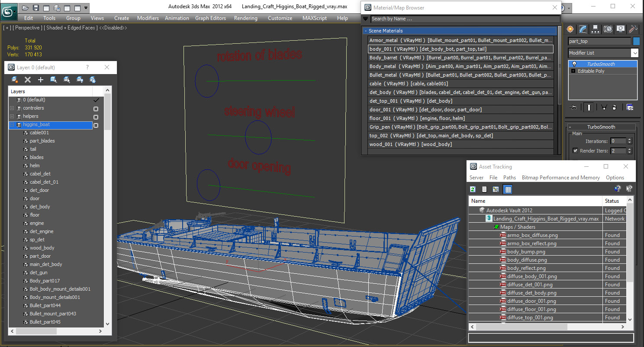Click Highlight Selected Objects' Layers icon
The width and height of the screenshot is (644, 347).
point(67,80)
